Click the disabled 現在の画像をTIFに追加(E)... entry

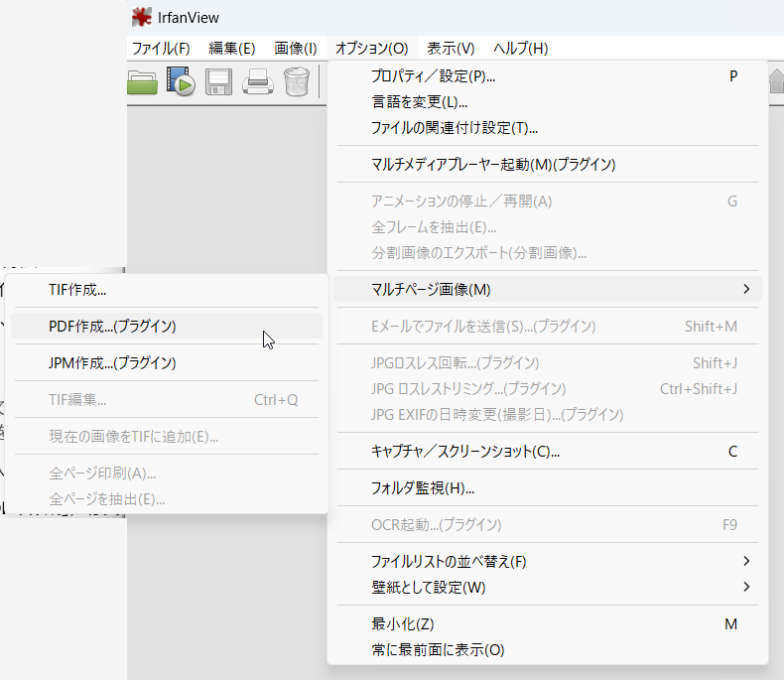167,437
